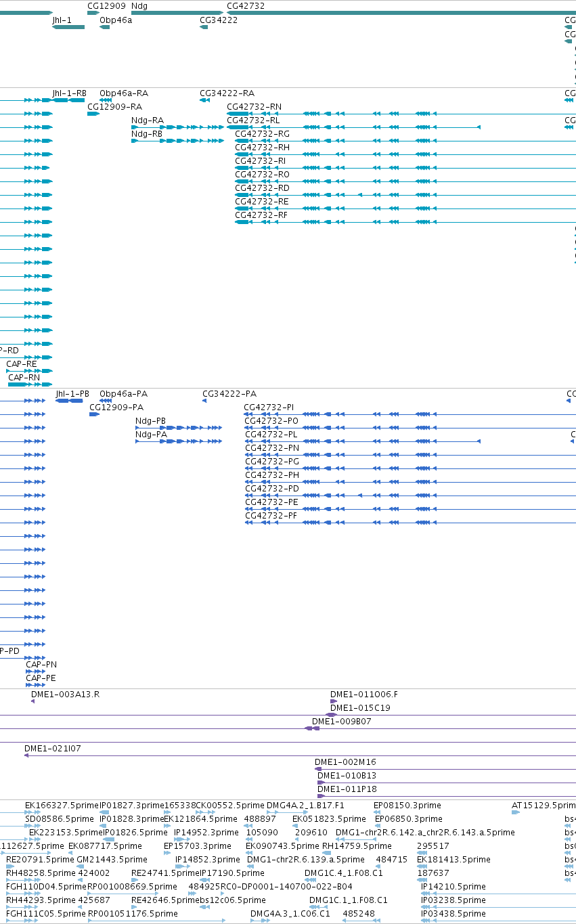The height and width of the screenshot is (924, 576).
Task: Click the DME1-011O06.F feature label
Action: [364, 695]
